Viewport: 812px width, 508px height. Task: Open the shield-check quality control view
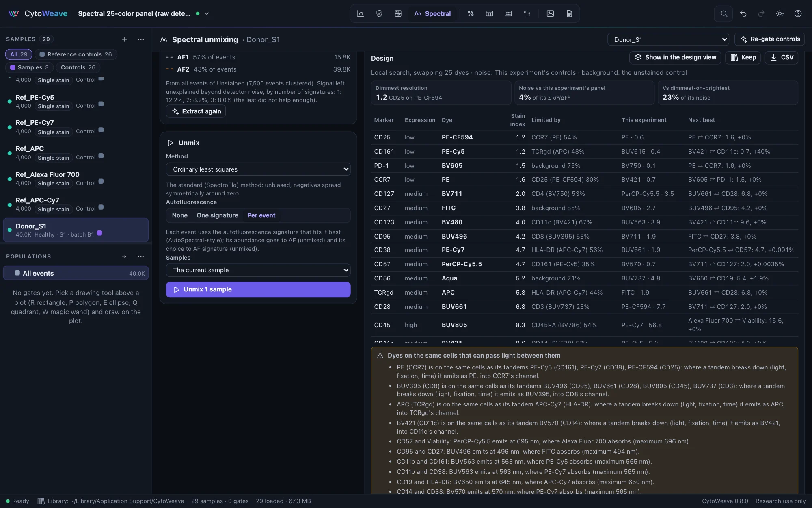click(379, 13)
